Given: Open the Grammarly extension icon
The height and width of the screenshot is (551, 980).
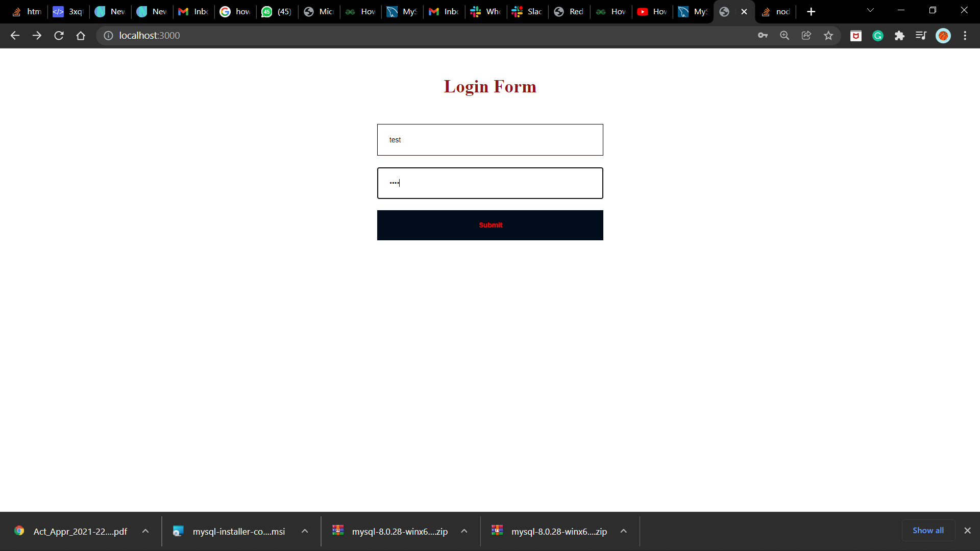Looking at the screenshot, I should tap(878, 36).
